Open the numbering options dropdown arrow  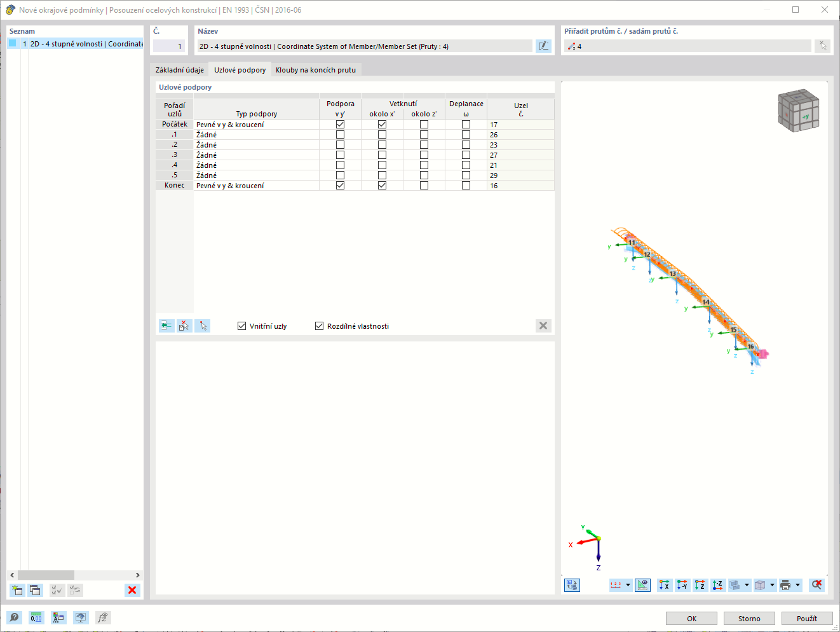click(628, 585)
